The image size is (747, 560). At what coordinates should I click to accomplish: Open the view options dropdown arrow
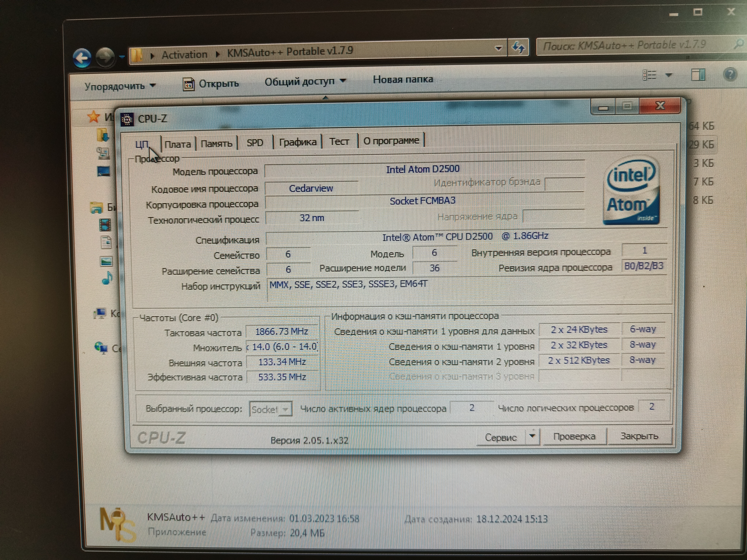coord(669,75)
